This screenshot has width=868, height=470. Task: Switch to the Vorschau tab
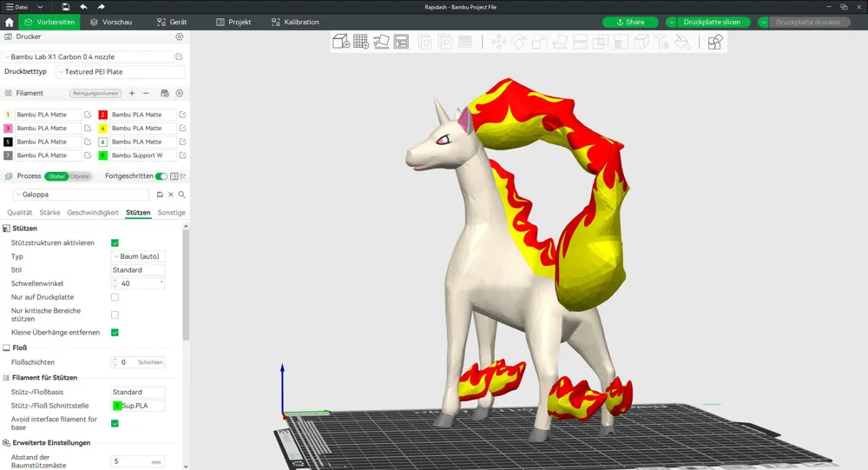111,23
